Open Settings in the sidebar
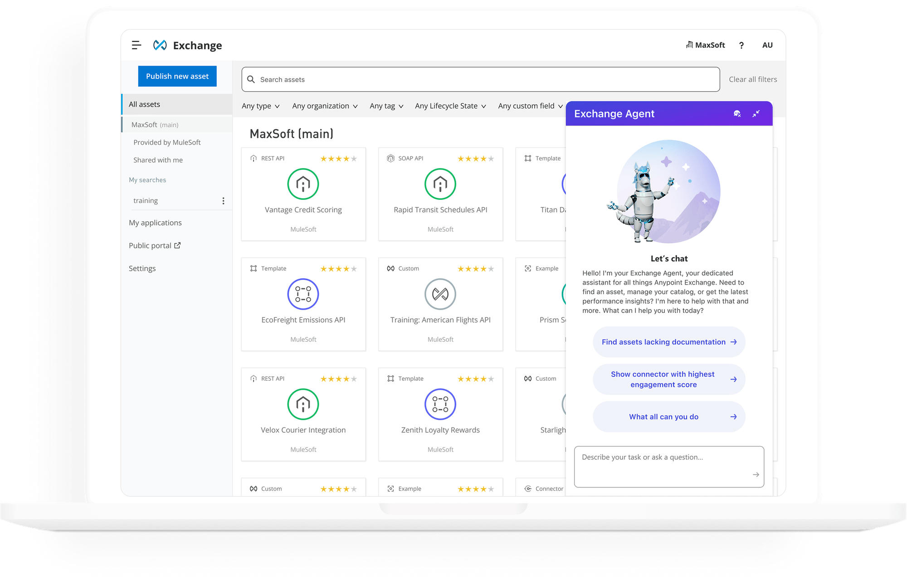The image size is (907, 588). pos(142,268)
